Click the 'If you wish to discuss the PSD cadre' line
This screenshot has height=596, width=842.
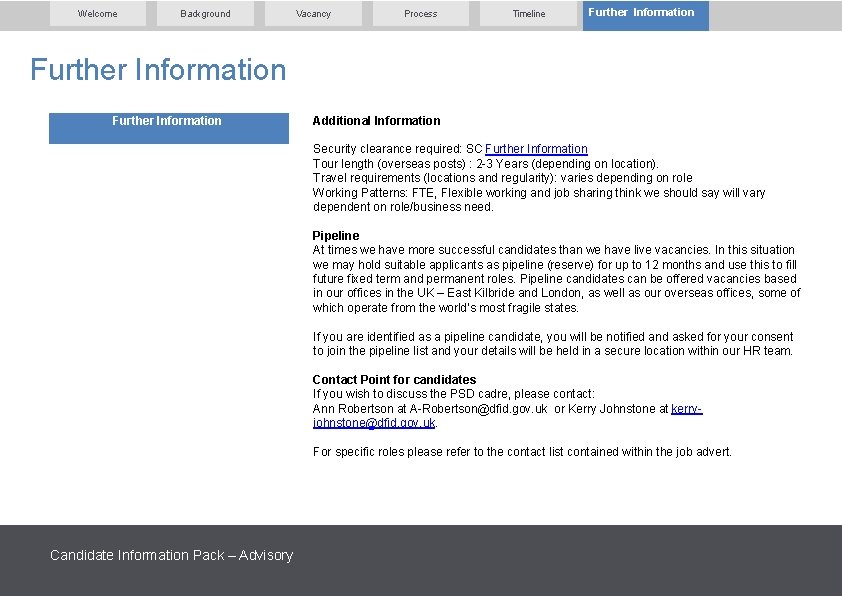(x=454, y=394)
